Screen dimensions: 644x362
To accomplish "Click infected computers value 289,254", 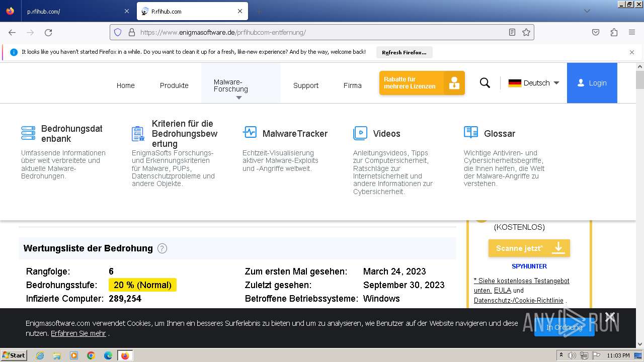I will point(125,299).
